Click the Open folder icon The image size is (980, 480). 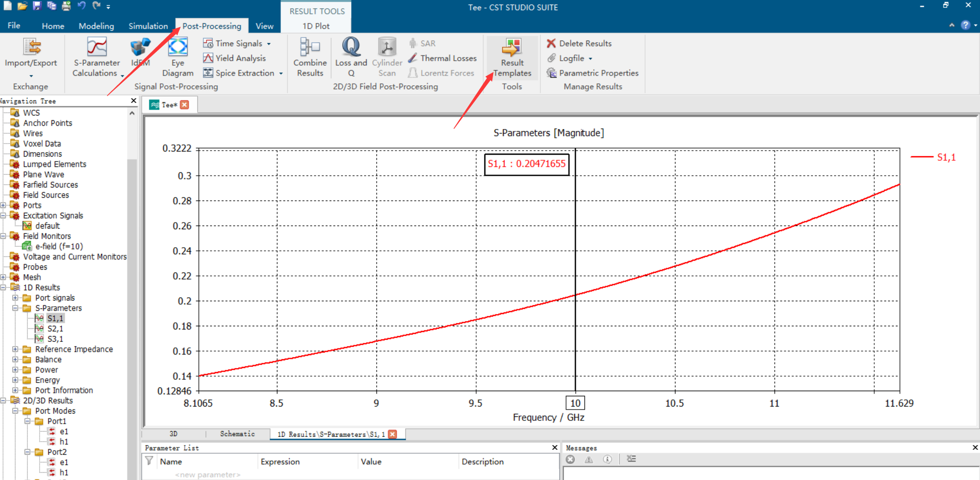(22, 6)
